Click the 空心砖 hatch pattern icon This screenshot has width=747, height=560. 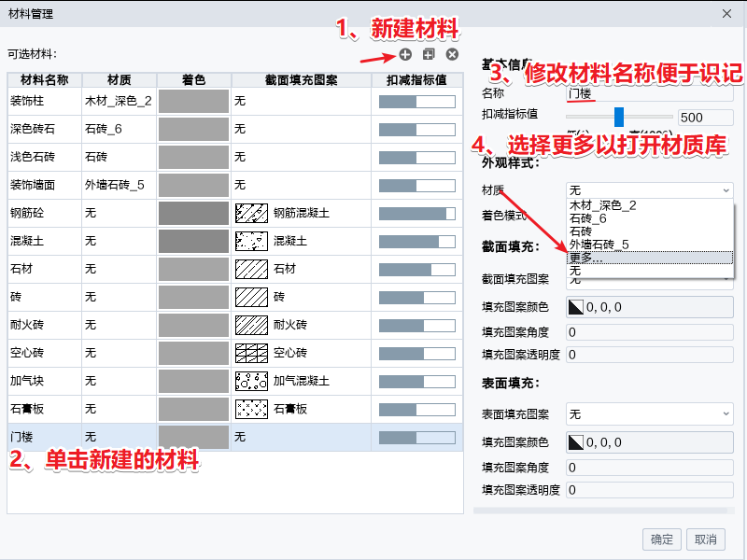(251, 354)
